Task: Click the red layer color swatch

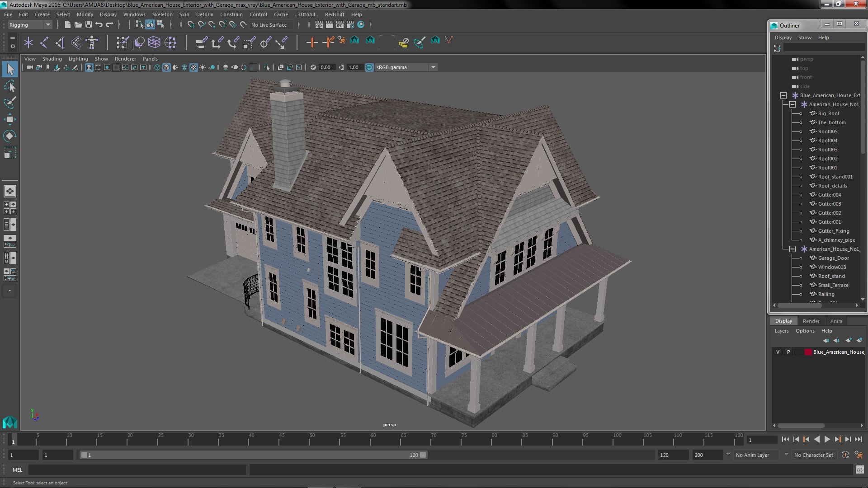Action: pos(808,352)
